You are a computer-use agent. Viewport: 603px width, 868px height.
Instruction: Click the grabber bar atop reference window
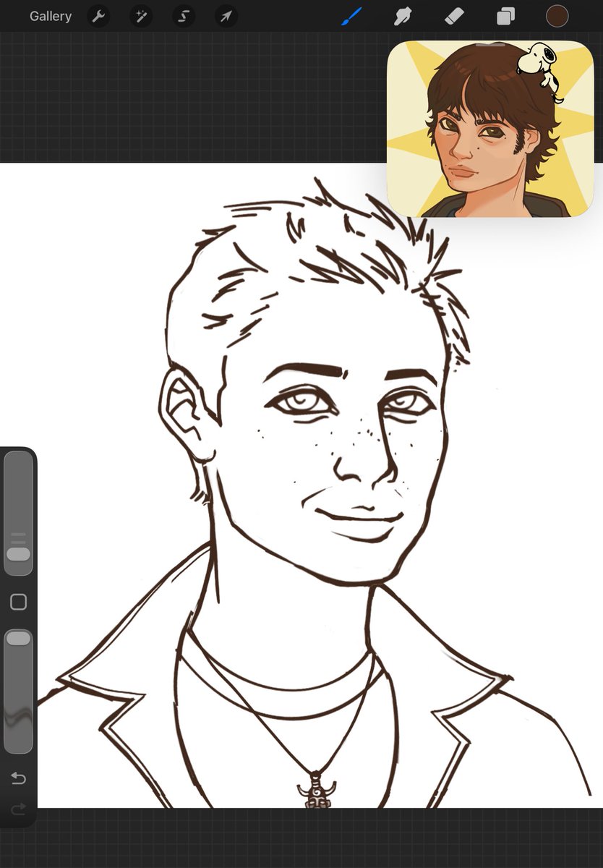click(490, 45)
